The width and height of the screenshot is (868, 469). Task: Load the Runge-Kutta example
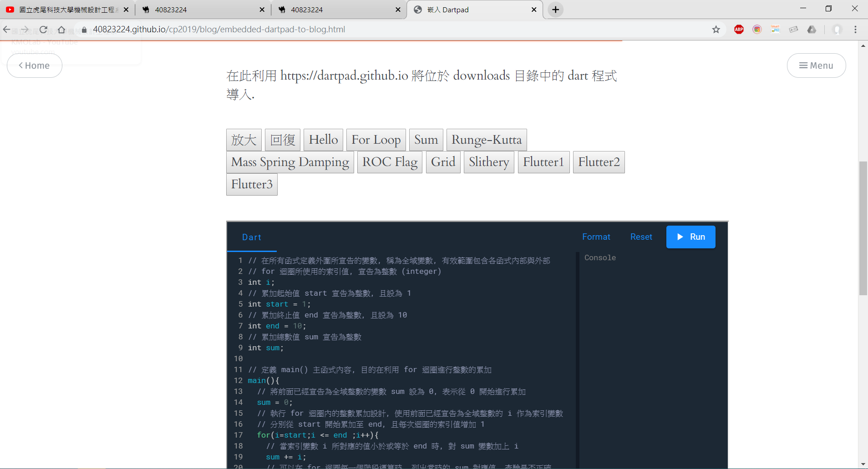point(486,140)
